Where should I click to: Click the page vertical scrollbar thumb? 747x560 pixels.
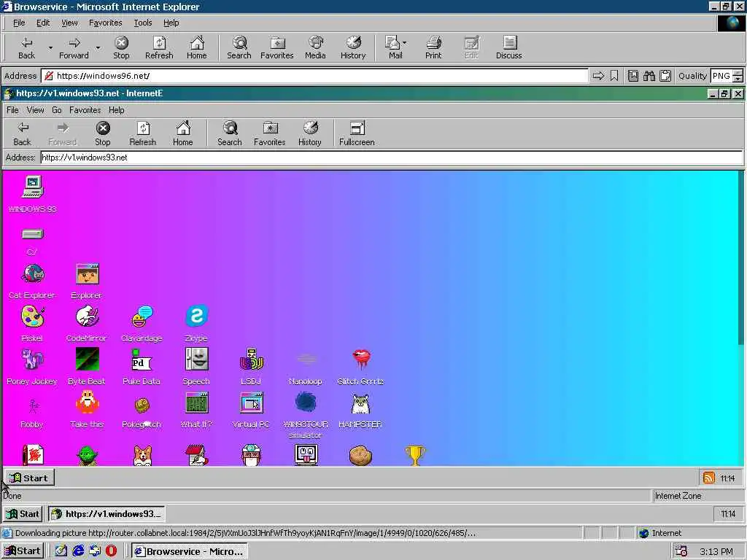click(x=740, y=257)
